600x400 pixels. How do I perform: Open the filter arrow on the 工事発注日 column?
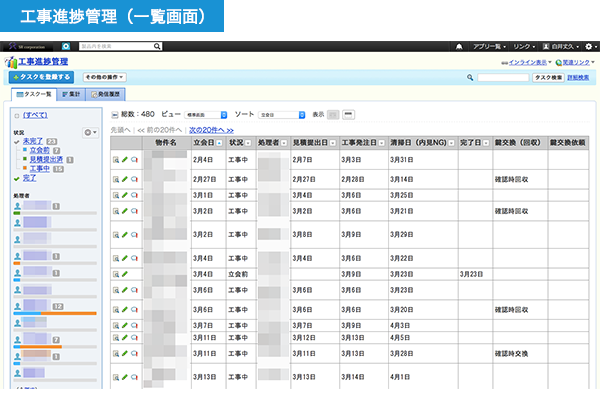click(382, 143)
